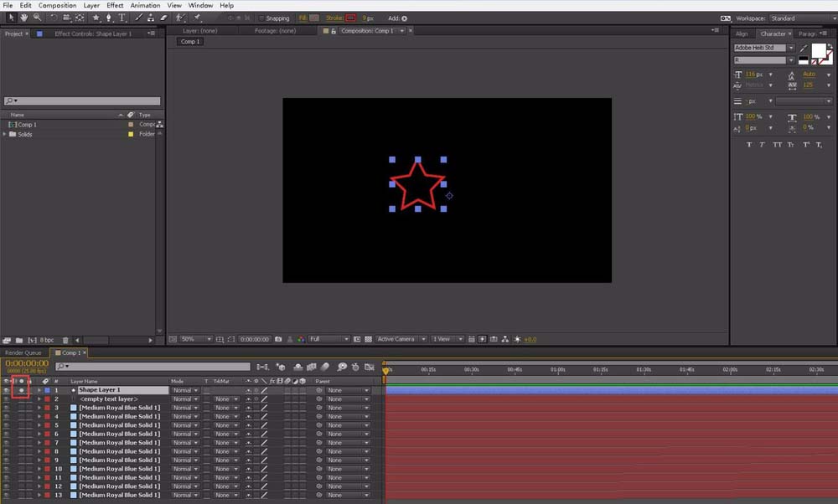
Task: Click the Stroke options label
Action: click(334, 18)
